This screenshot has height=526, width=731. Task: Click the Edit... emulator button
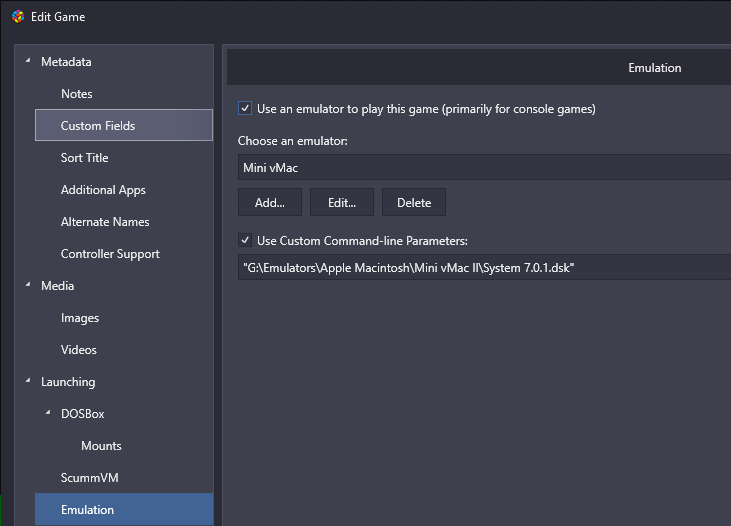pyautogui.click(x=342, y=202)
